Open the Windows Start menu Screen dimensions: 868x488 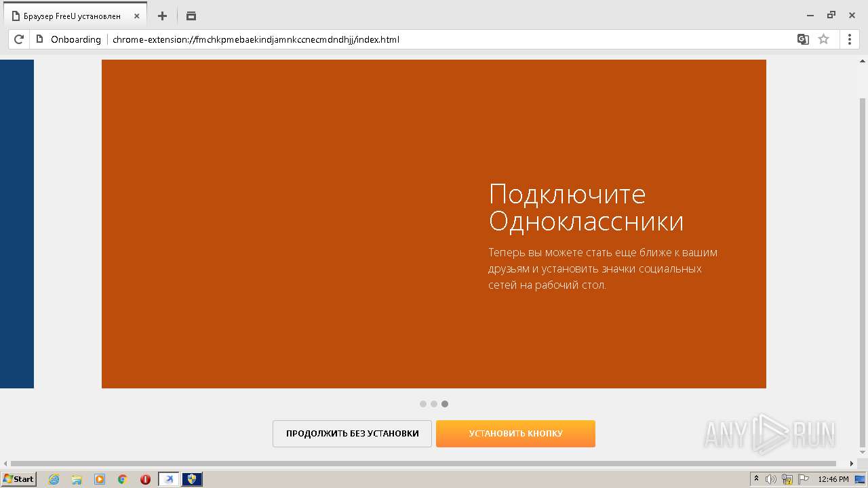19,479
